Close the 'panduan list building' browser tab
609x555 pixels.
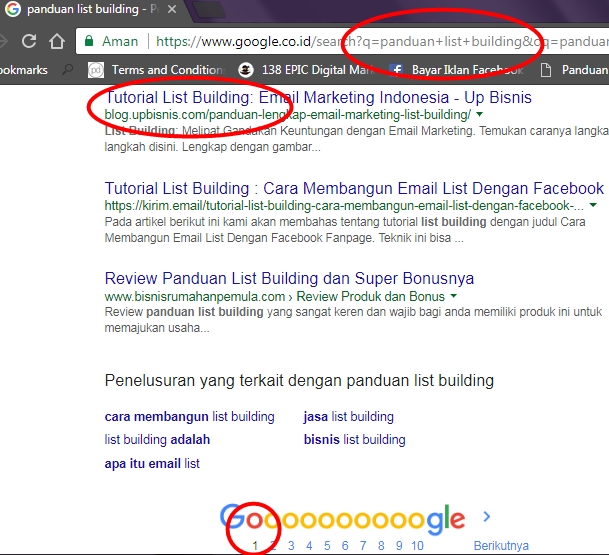[172, 9]
